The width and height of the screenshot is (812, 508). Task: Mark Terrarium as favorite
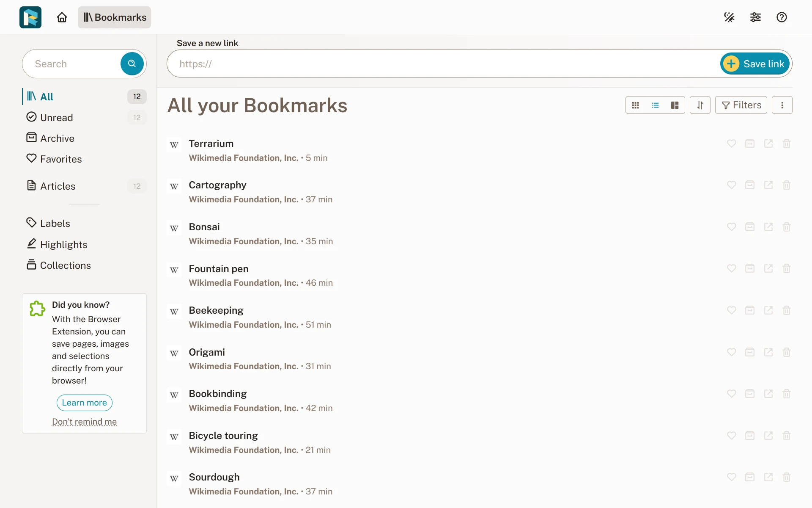pos(732,144)
